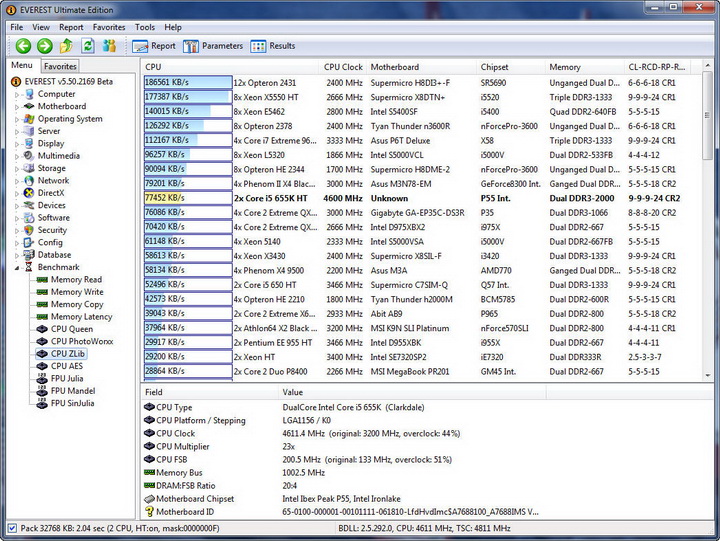Open the CPU AES benchmark
720x541 pixels.
(67, 366)
